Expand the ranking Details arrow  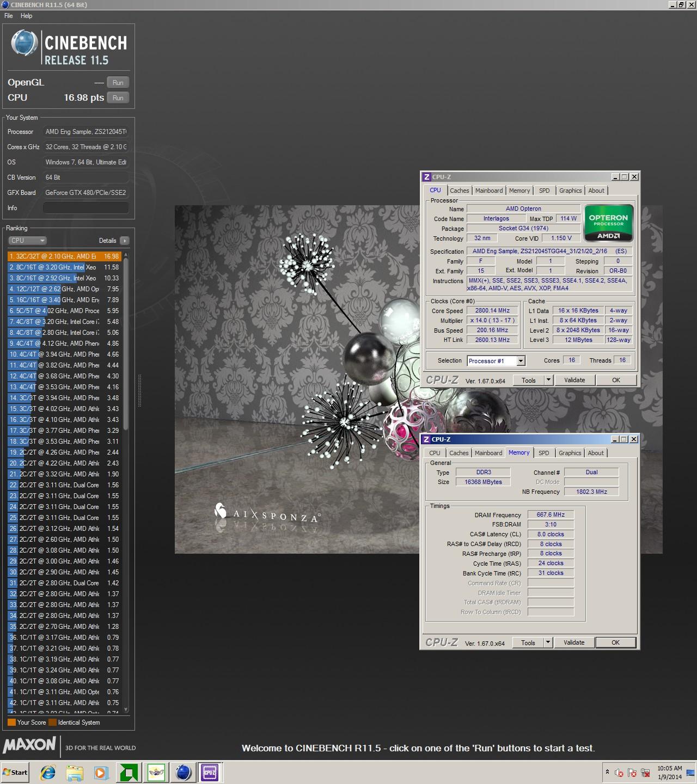124,241
